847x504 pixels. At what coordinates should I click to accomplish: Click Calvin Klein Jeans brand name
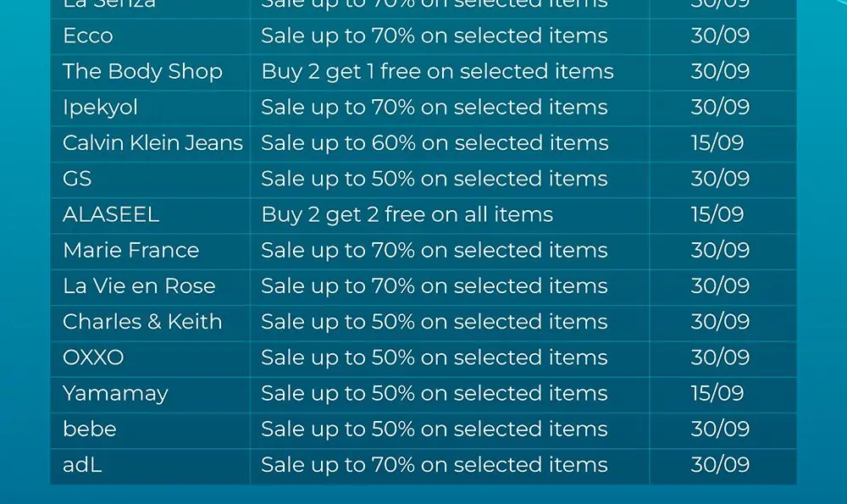tap(152, 143)
